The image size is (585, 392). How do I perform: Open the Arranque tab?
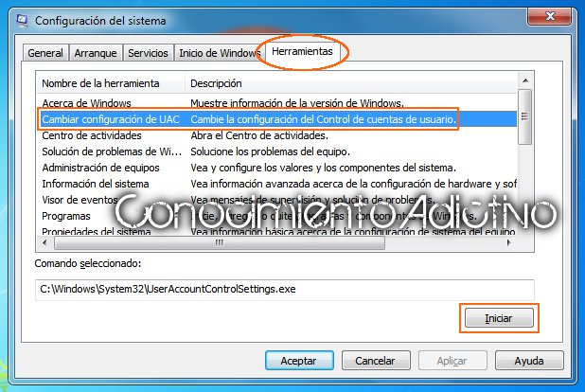[96, 53]
